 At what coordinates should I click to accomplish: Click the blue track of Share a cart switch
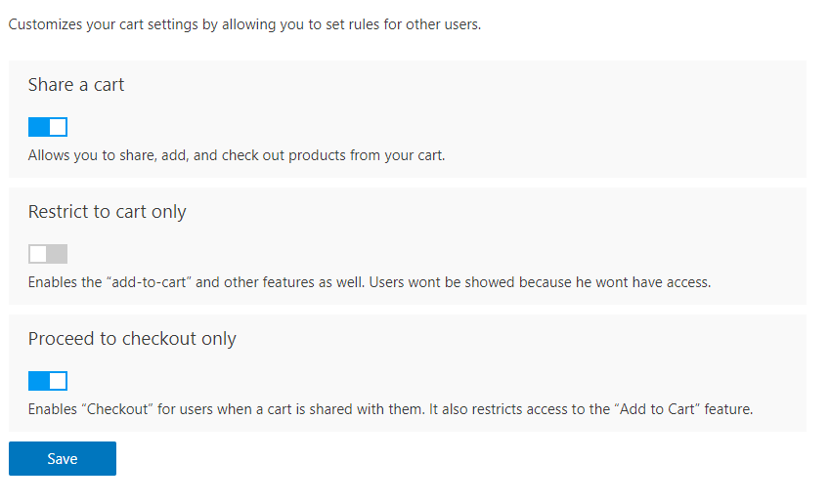(38, 127)
